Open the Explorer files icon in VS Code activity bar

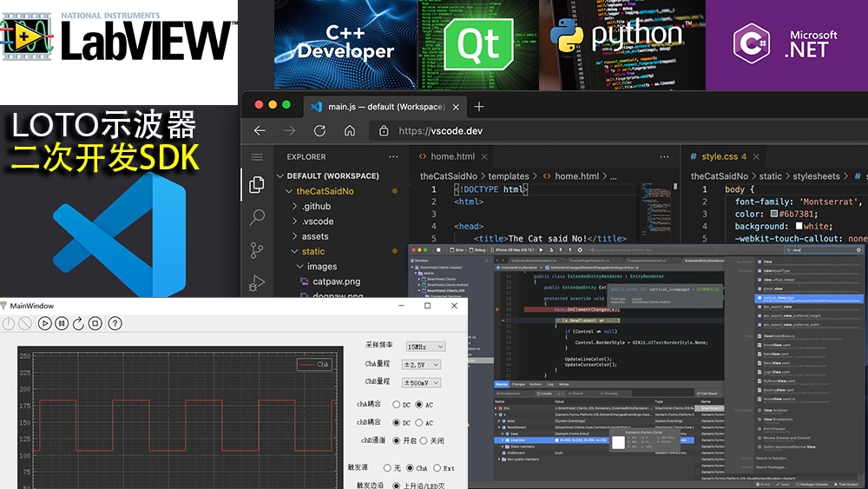pos(257,184)
